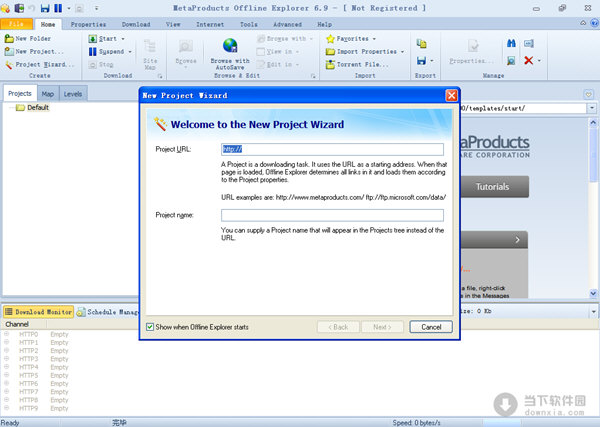Click the HTTP9 channel row
Image resolution: width=600 pixels, height=427 pixels.
[x=36, y=408]
